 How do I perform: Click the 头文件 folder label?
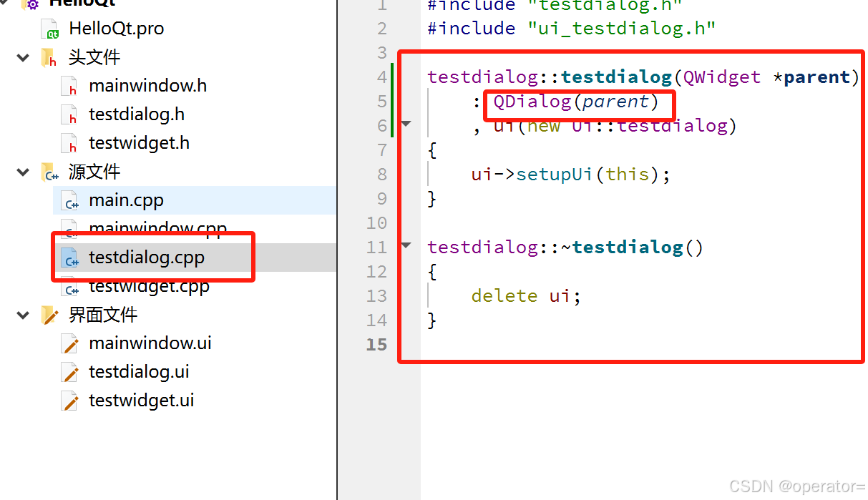click(94, 57)
